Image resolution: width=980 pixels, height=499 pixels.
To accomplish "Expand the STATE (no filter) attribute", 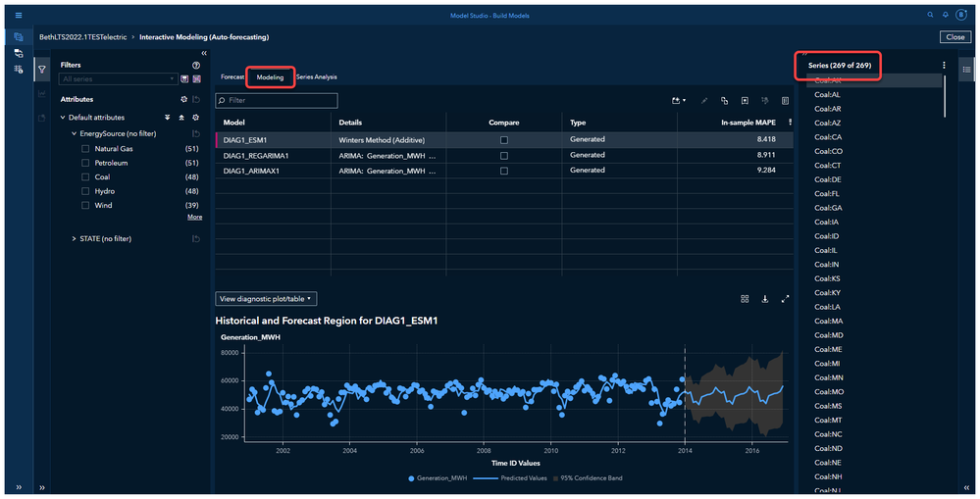I will (x=74, y=238).
